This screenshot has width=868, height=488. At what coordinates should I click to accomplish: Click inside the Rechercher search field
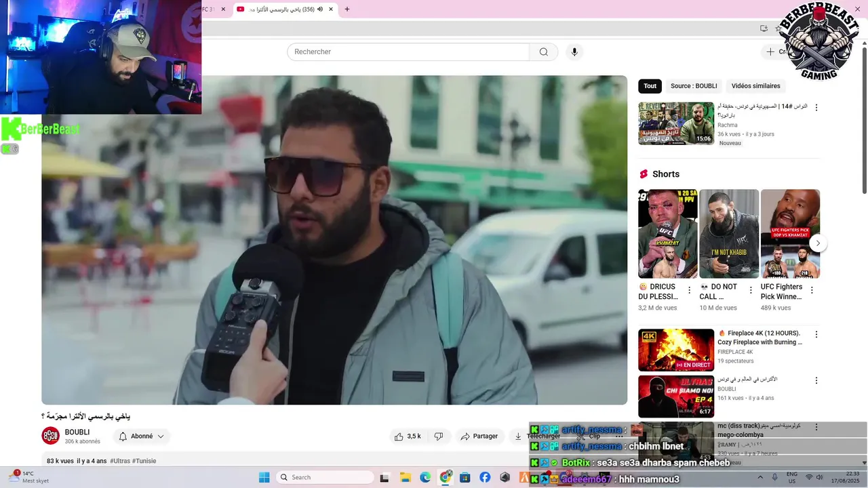[408, 52]
